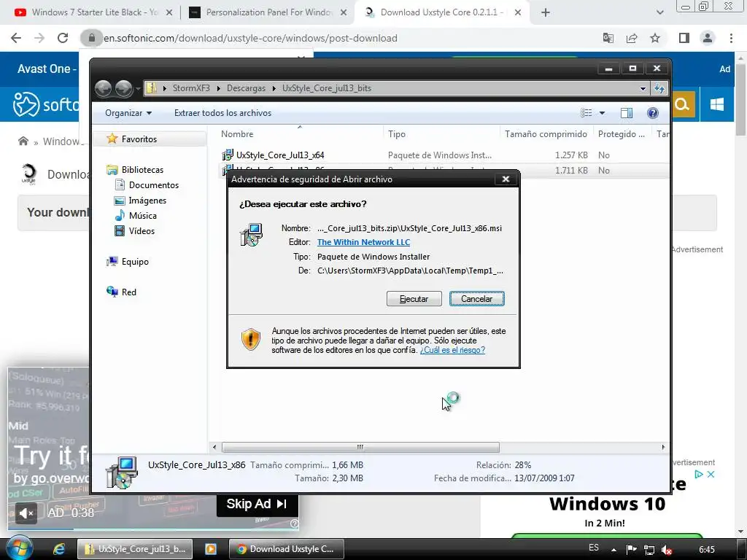
Task: Open Explorer help icon
Action: [x=653, y=113]
